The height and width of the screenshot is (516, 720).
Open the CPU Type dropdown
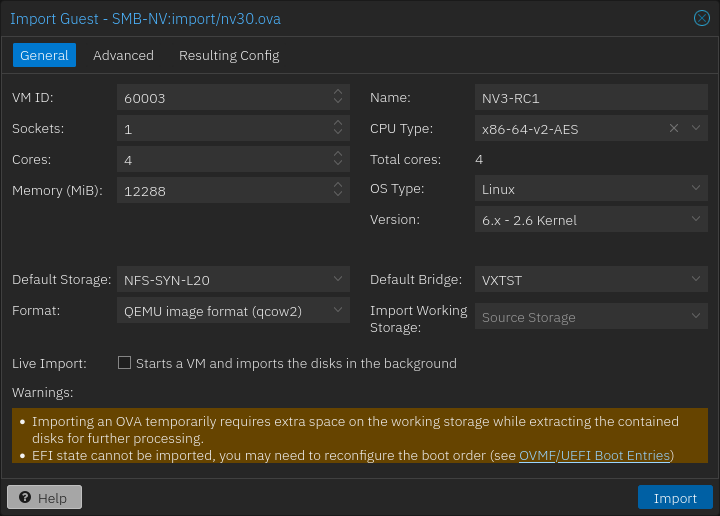[x=696, y=128]
